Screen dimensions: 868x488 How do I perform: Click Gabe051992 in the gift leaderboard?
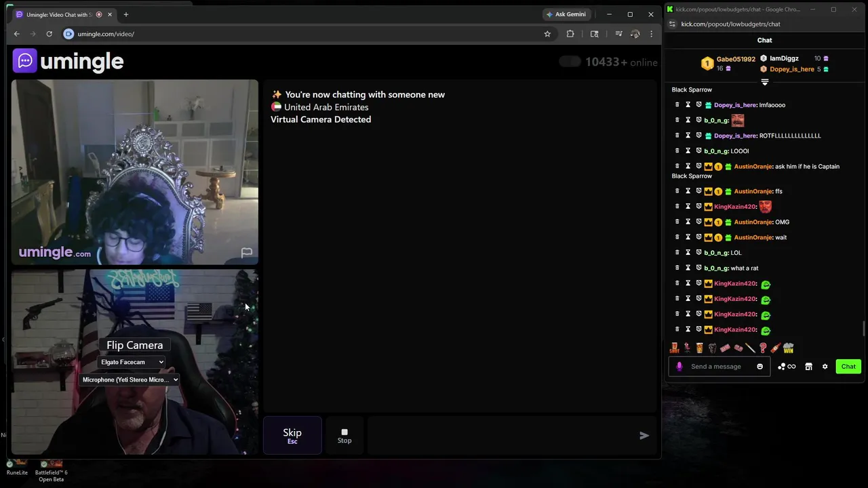tap(736, 59)
